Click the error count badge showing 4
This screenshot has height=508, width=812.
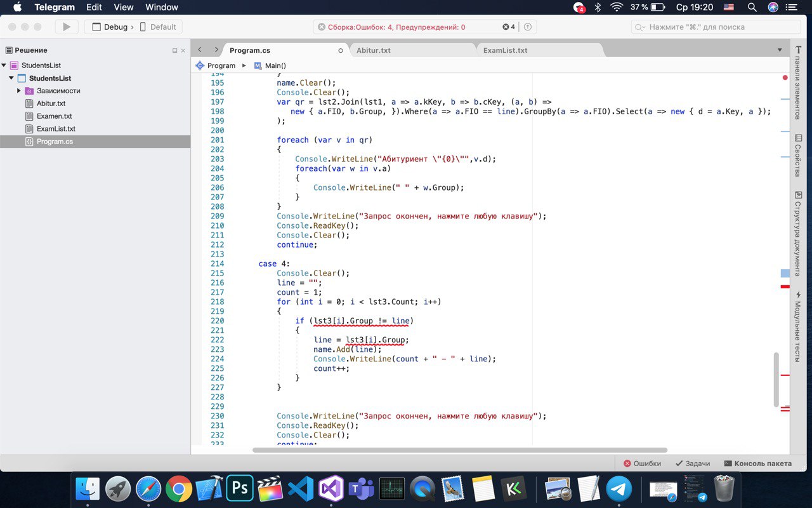(509, 27)
